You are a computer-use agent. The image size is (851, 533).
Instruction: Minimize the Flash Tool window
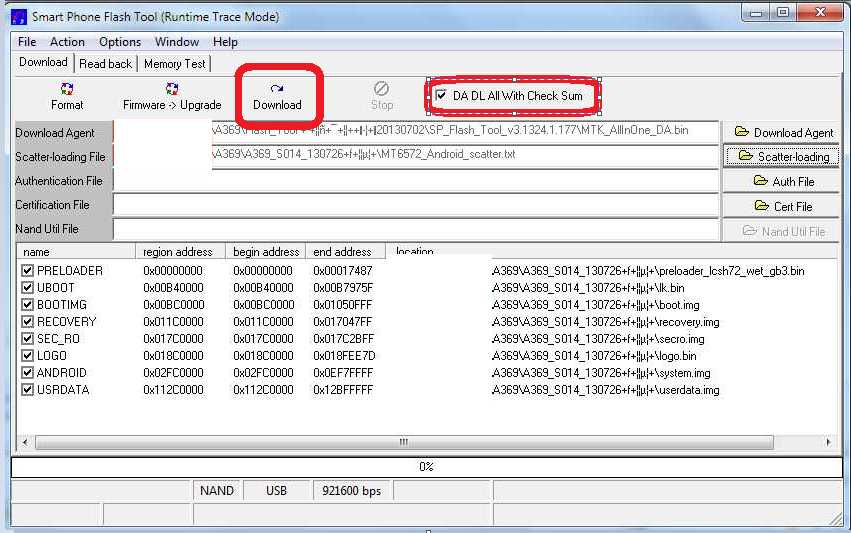click(x=756, y=12)
